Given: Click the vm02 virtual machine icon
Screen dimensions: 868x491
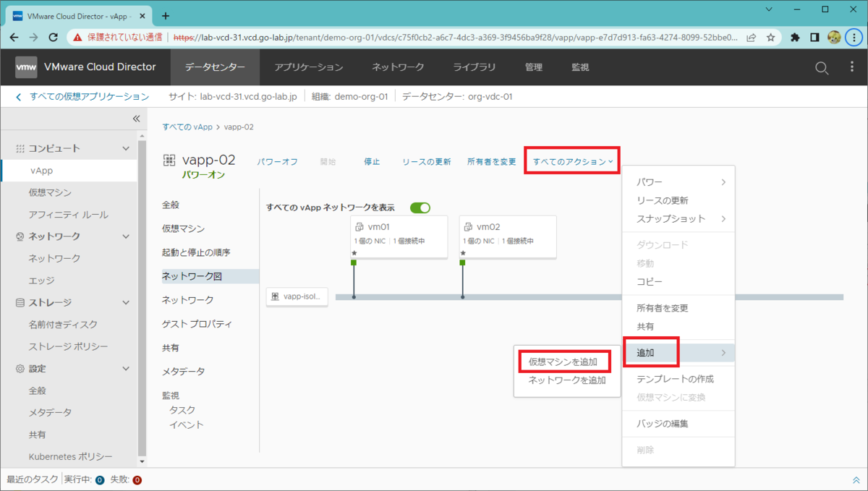Looking at the screenshot, I should (x=469, y=226).
